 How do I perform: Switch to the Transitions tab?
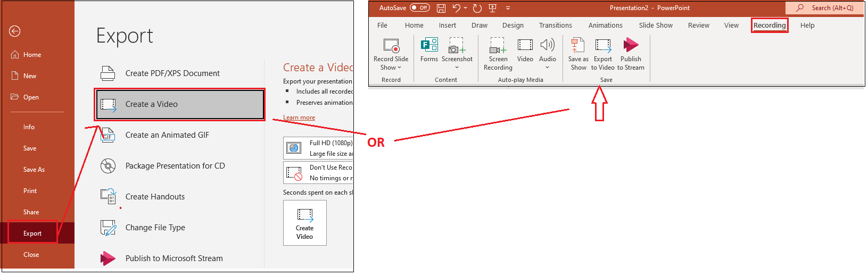(556, 26)
